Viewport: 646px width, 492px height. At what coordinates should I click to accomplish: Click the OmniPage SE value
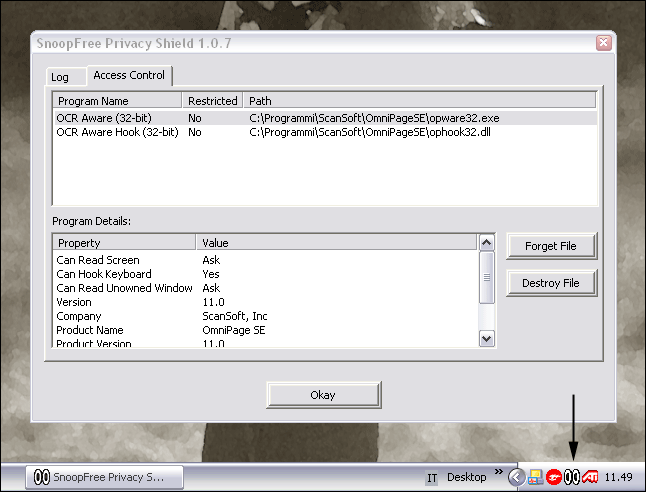[234, 330]
